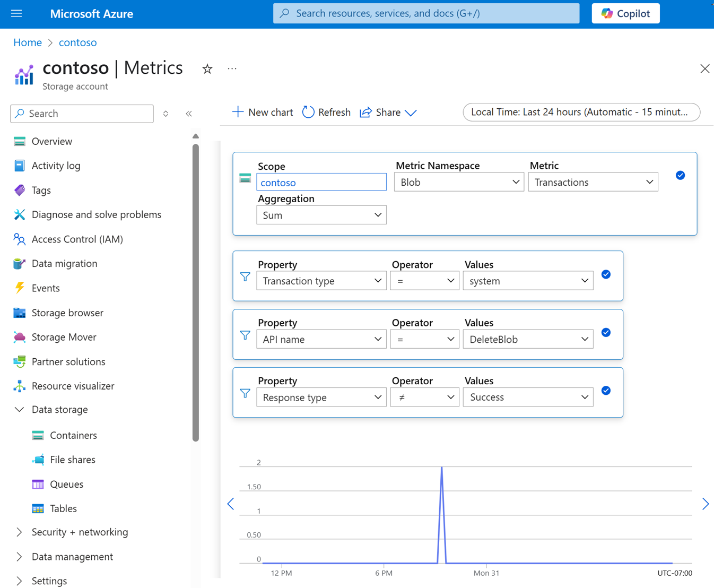714x588 pixels.
Task: Click the Copilot icon in top bar
Action: click(607, 13)
